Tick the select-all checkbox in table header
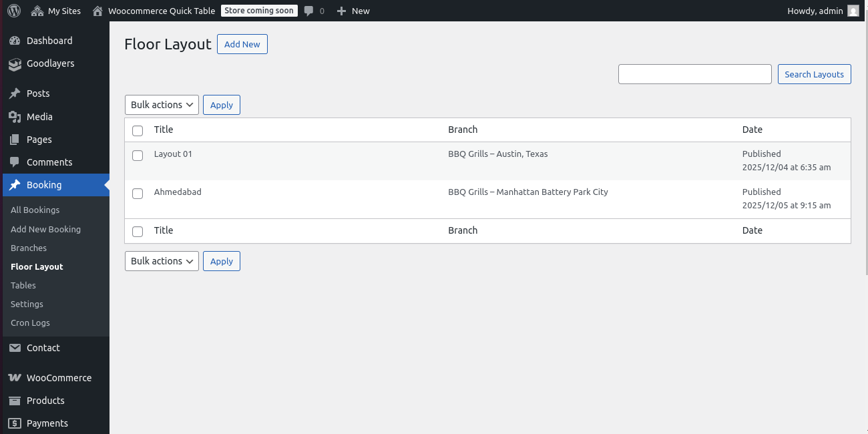Viewport: 868px width, 434px height. click(138, 131)
